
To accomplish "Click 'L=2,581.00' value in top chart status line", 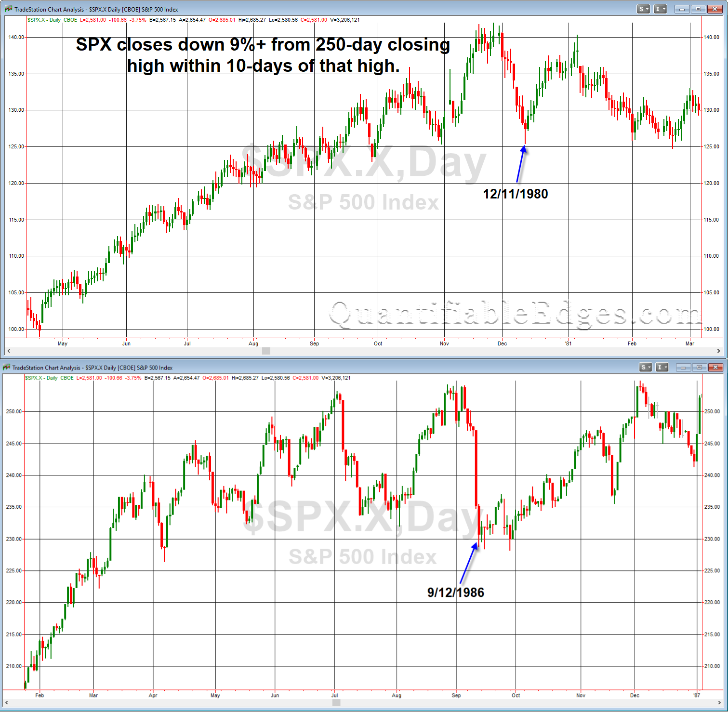I will point(93,20).
